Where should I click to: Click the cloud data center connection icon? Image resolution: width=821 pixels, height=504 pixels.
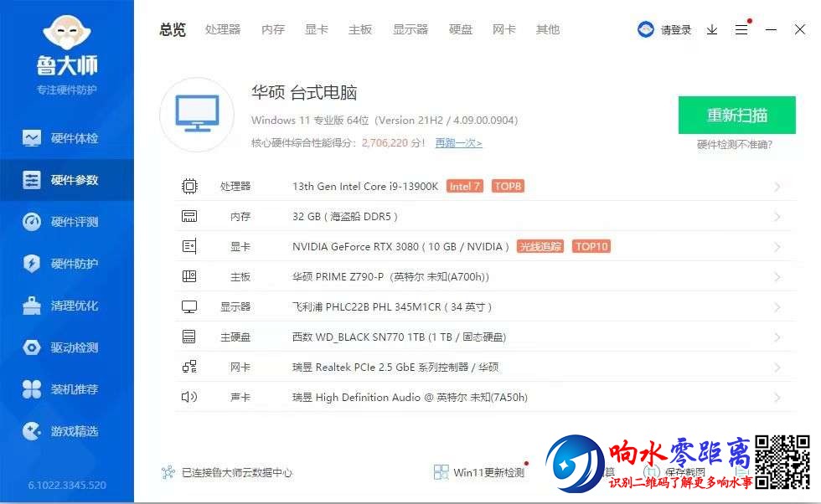168,472
